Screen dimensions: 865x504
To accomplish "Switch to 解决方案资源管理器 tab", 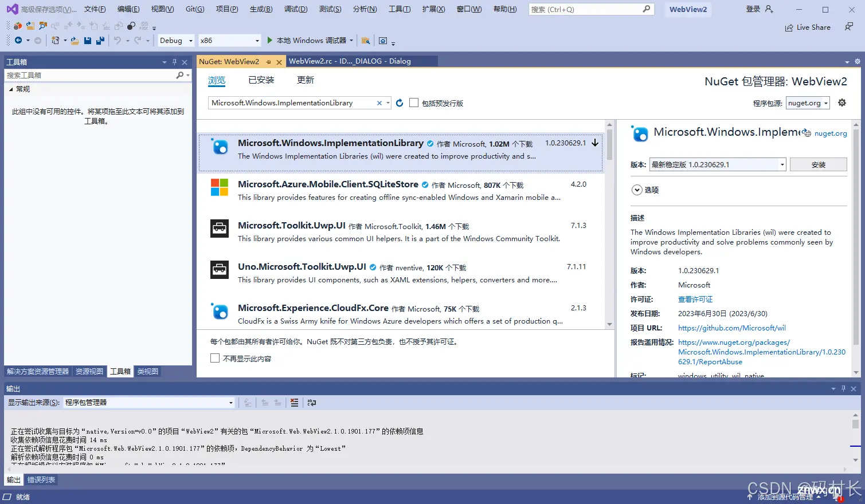I will (x=38, y=372).
